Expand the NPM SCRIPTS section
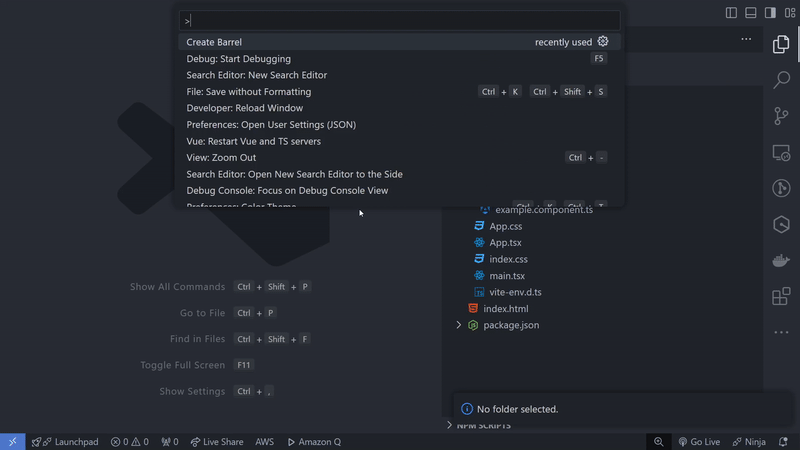 450,426
